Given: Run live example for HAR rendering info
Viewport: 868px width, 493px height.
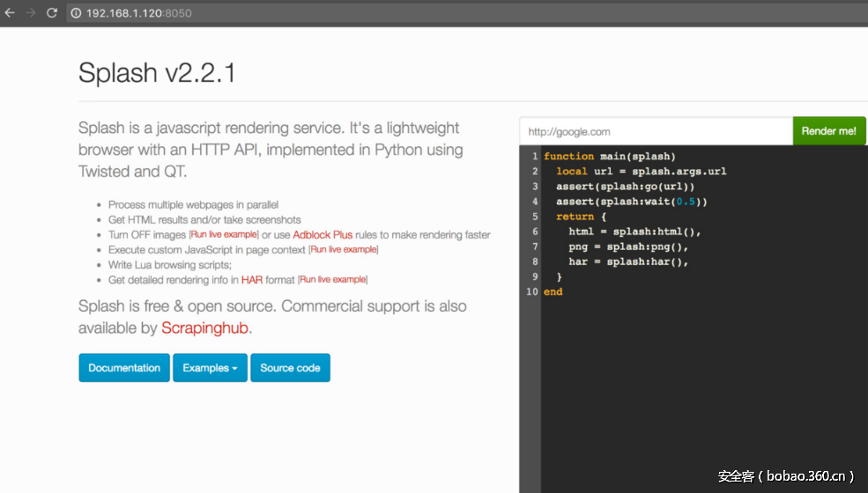Looking at the screenshot, I should [332, 280].
